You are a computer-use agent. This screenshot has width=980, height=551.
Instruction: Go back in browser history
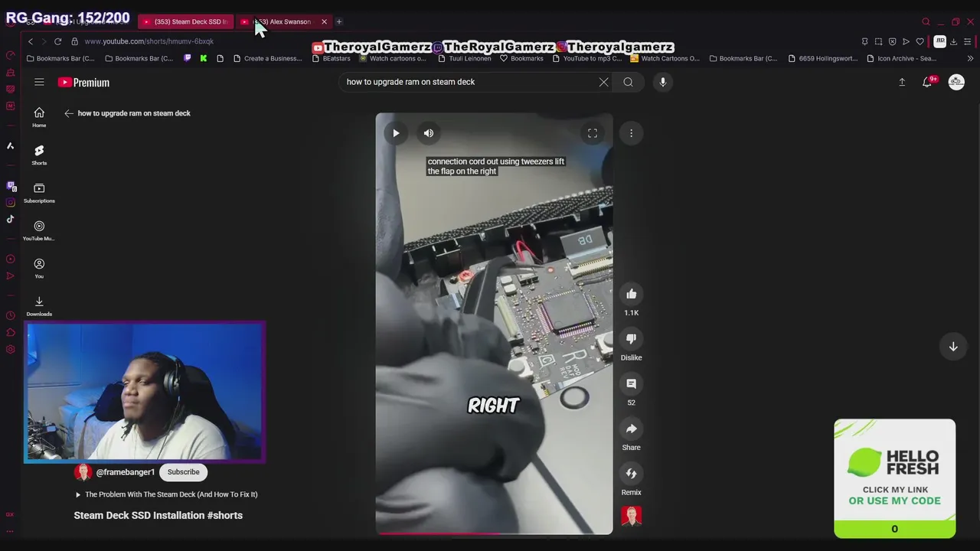point(31,41)
